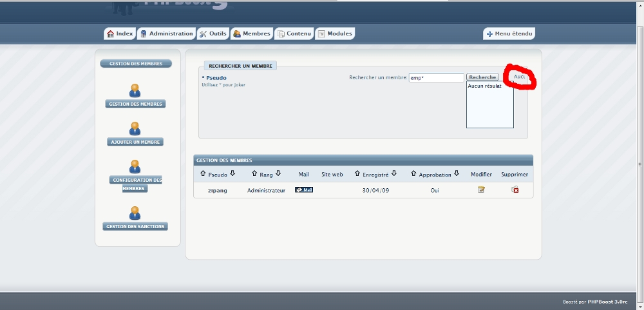Click the Ajouter un membre button

click(135, 142)
